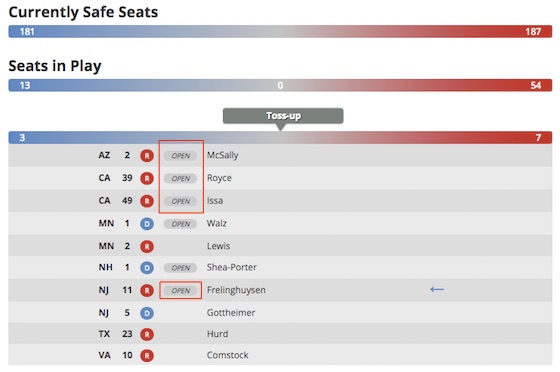The width and height of the screenshot is (560, 372).
Task: Click the Hurd name in TX 23 row
Action: 218,334
